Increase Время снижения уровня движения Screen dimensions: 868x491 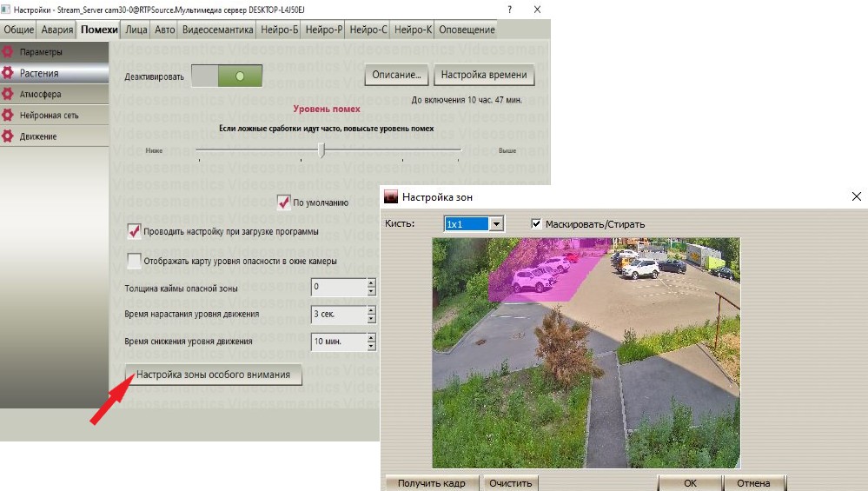pos(372,337)
